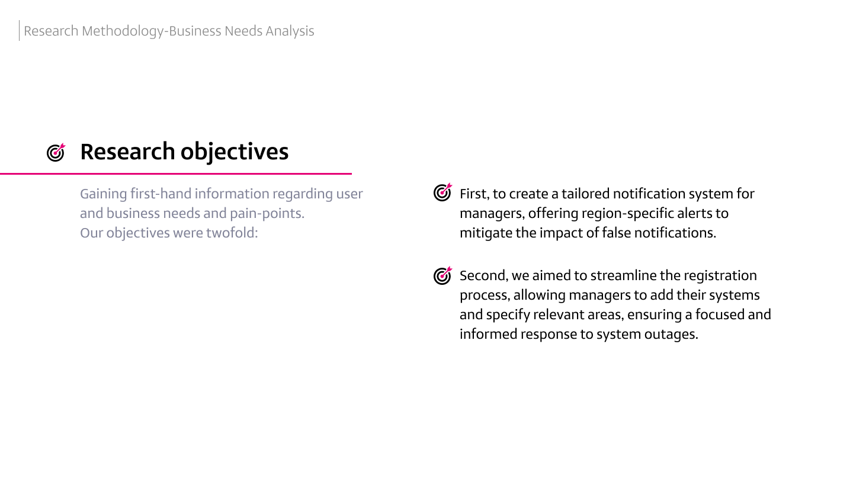The width and height of the screenshot is (853, 504).
Task: Select the "Research objectives" heading
Action: tap(184, 152)
